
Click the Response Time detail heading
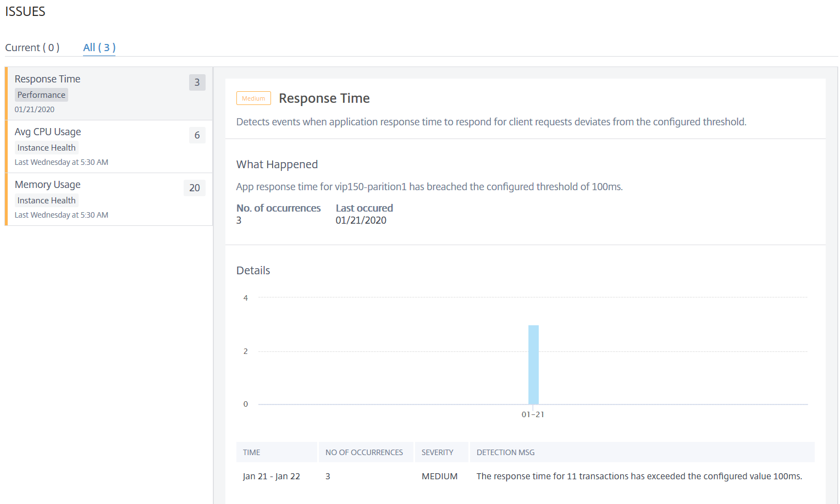[x=324, y=98]
